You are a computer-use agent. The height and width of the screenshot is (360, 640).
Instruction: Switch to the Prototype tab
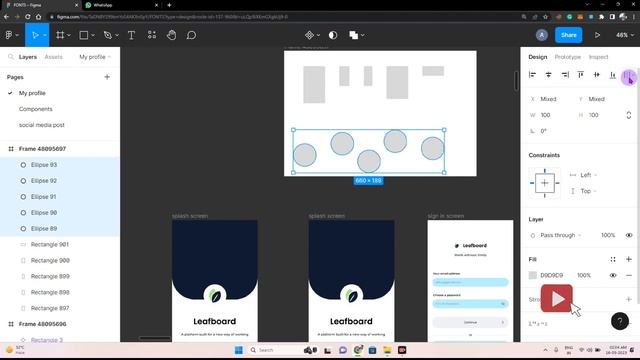[567, 57]
